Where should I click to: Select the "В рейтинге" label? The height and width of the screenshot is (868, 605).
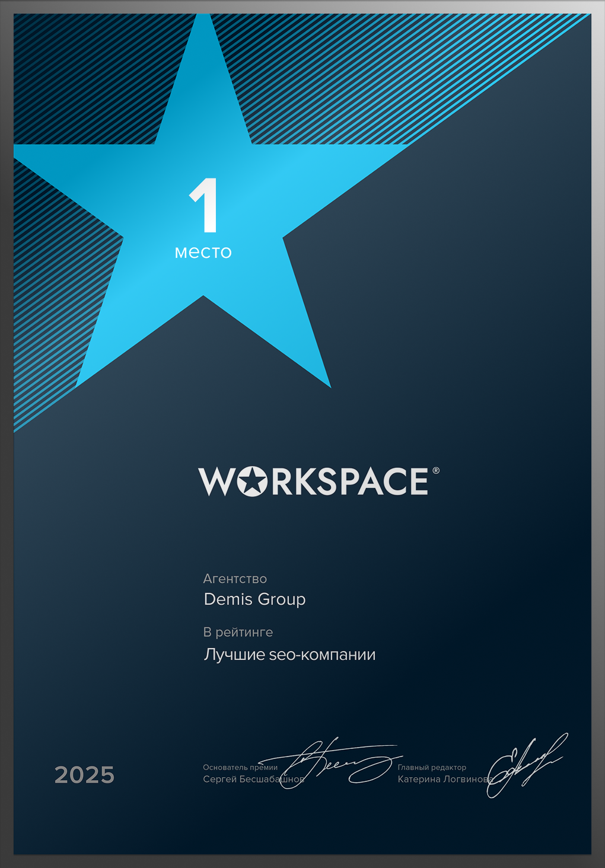point(238,632)
